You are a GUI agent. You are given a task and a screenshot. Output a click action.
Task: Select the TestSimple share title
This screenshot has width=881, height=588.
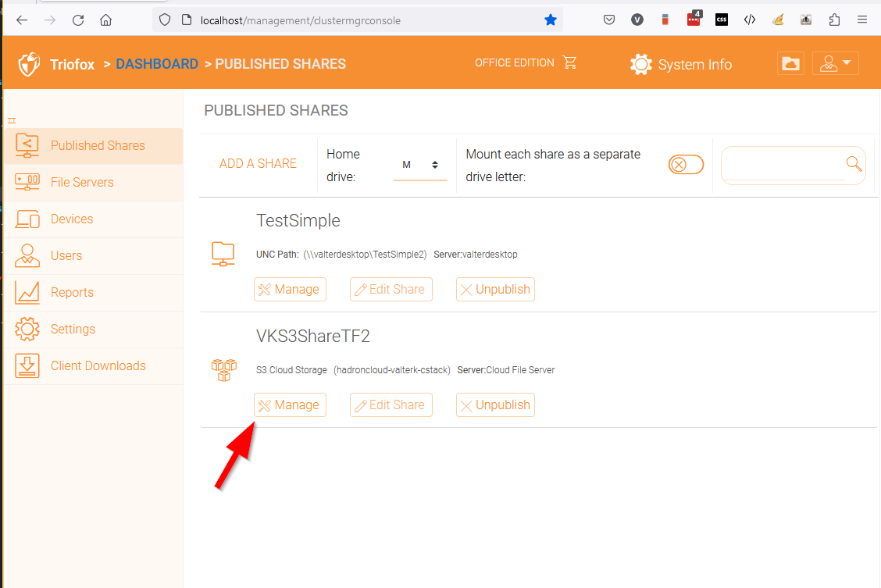tap(298, 221)
